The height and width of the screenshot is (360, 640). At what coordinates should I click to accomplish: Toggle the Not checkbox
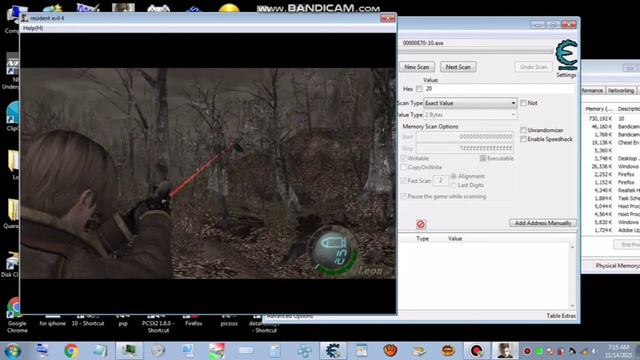click(523, 103)
